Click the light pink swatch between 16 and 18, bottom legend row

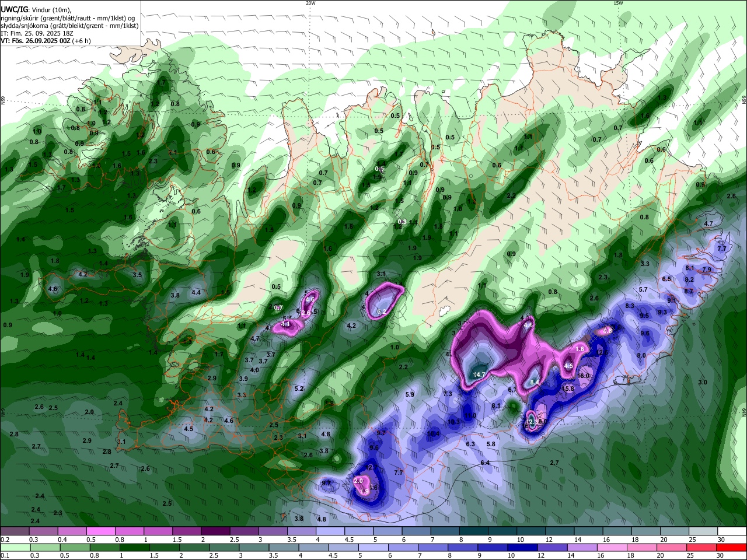[613, 547]
